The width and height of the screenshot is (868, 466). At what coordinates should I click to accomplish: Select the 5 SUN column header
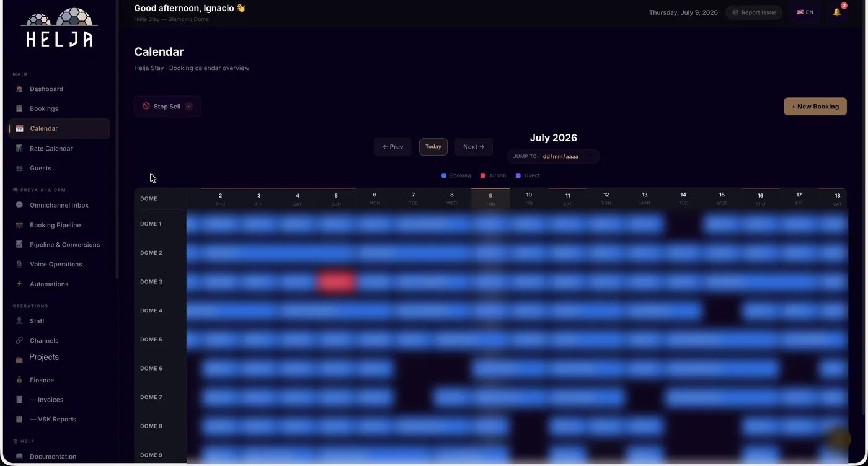(336, 199)
